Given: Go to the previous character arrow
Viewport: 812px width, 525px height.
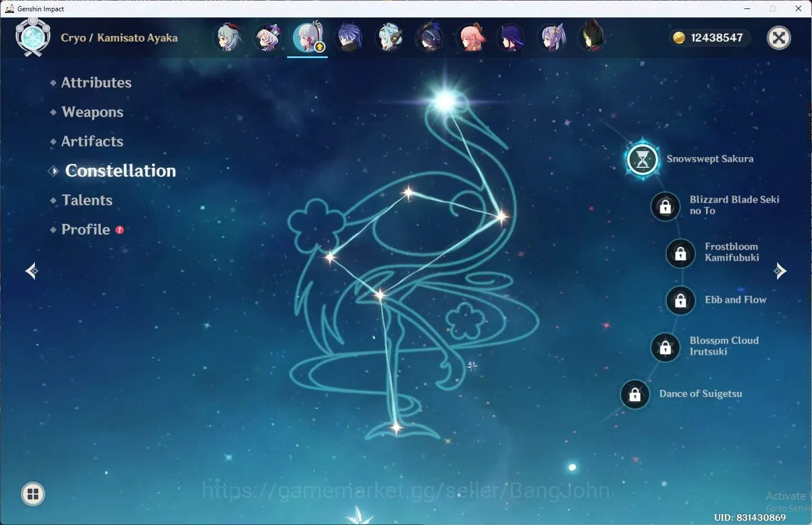Looking at the screenshot, I should click(32, 271).
